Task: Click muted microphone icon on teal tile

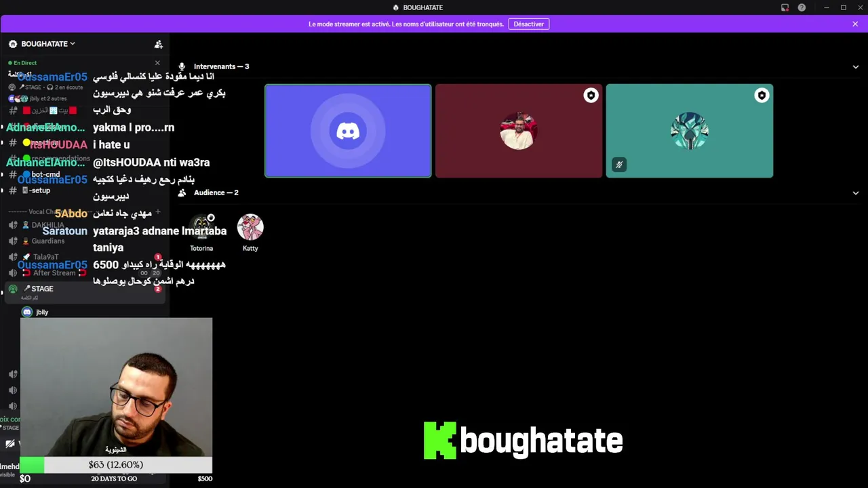Action: click(x=618, y=165)
